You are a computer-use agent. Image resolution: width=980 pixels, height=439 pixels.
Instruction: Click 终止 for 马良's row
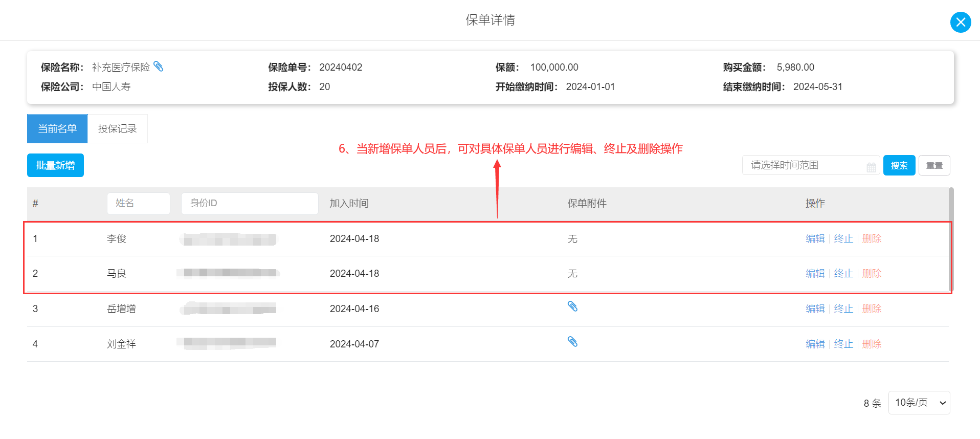point(843,273)
